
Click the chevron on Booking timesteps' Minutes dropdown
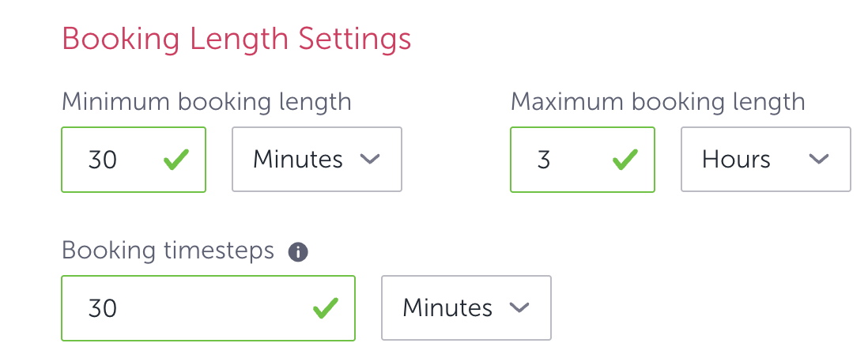(519, 307)
